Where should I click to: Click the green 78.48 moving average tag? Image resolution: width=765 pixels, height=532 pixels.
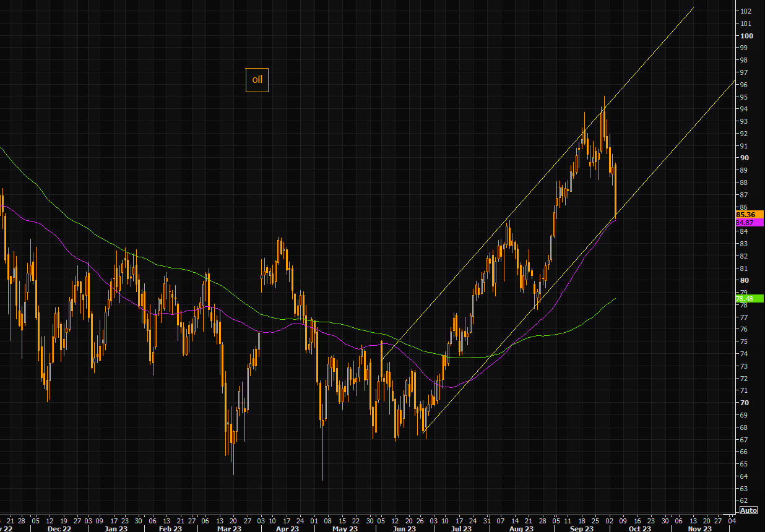pos(749,299)
